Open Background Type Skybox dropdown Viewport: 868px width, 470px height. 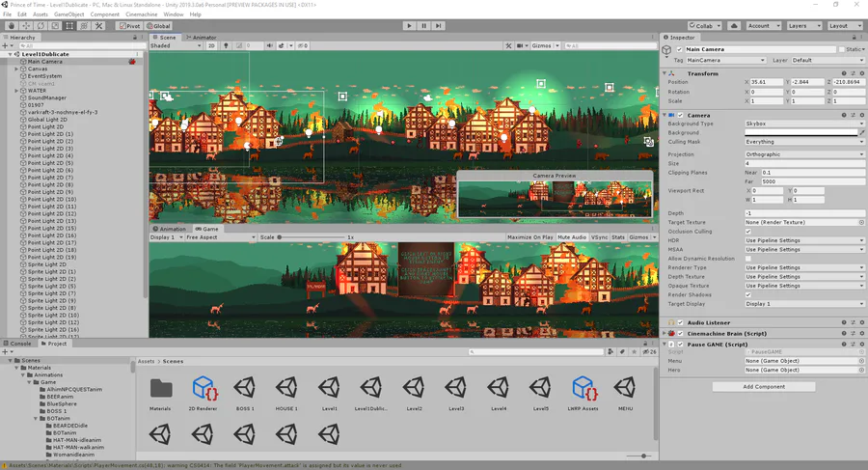pyautogui.click(x=804, y=124)
